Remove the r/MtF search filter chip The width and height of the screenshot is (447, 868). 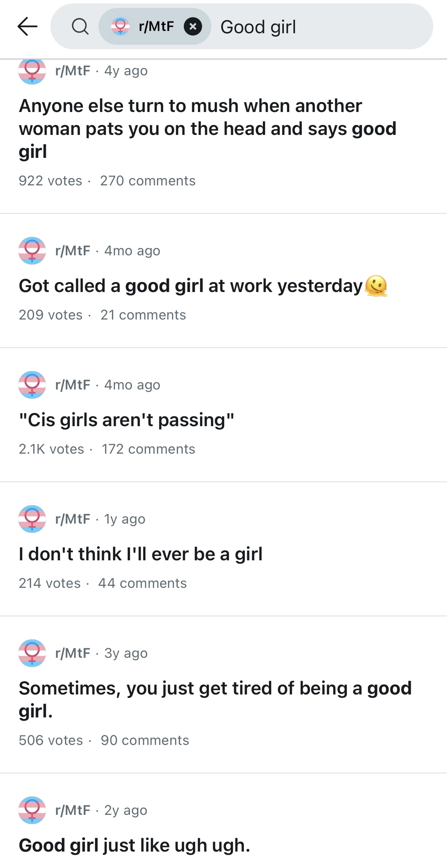[193, 26]
